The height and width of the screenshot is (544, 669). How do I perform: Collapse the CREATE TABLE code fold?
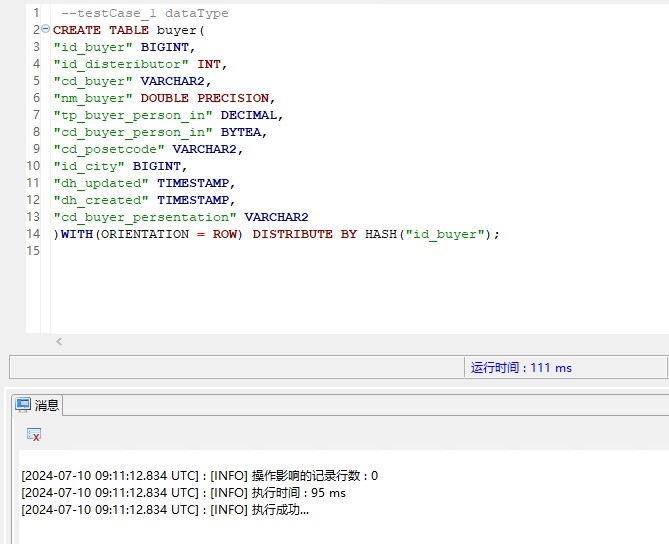pyautogui.click(x=45, y=29)
